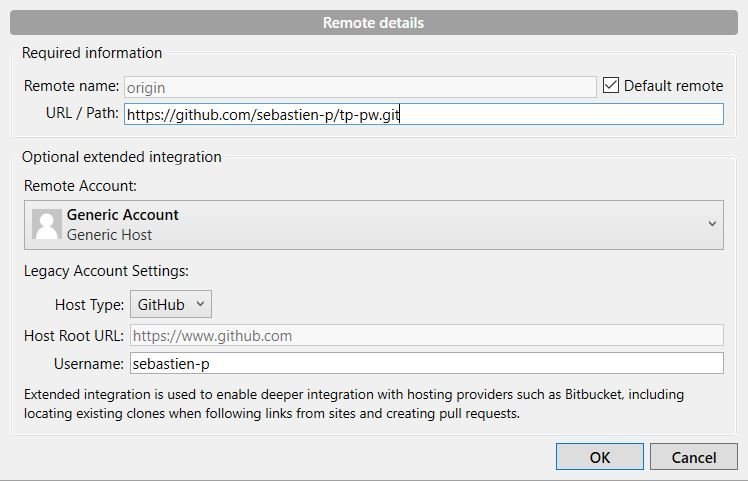748x481 pixels.
Task: Click the Remote Account label
Action: (x=80, y=186)
